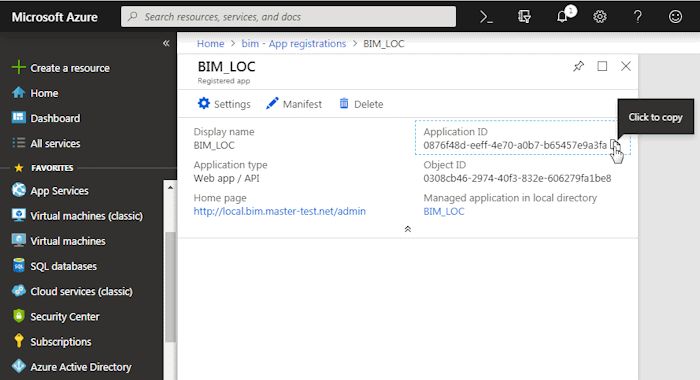Collapse the essentials section with up chevrons
This screenshot has width=700, height=380.
[408, 229]
